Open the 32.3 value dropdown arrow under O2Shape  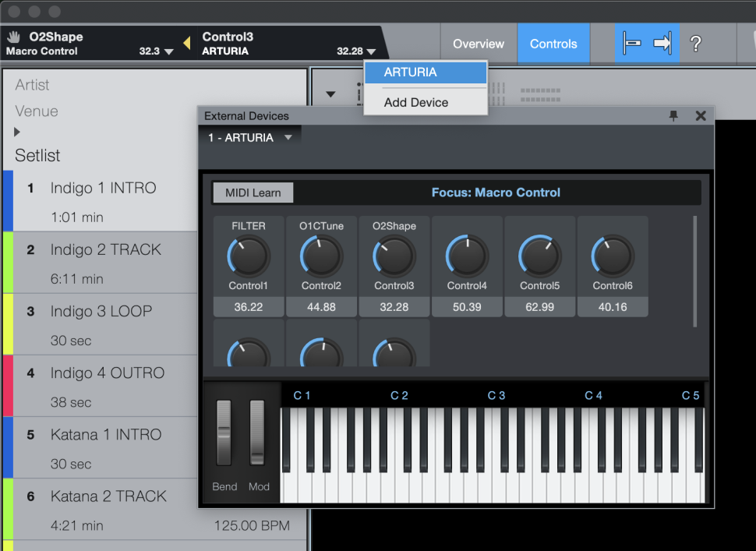coord(169,51)
